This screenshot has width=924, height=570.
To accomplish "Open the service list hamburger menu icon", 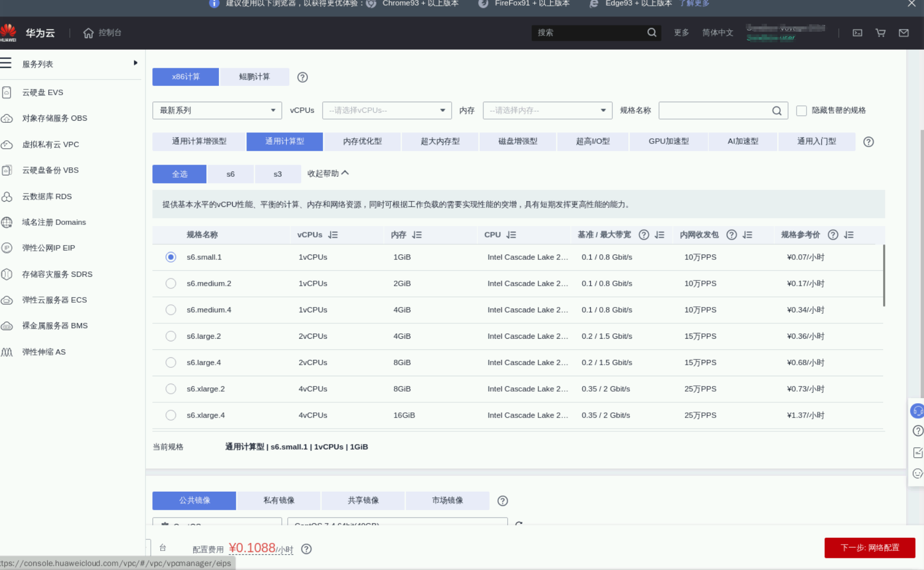I will [x=6, y=64].
